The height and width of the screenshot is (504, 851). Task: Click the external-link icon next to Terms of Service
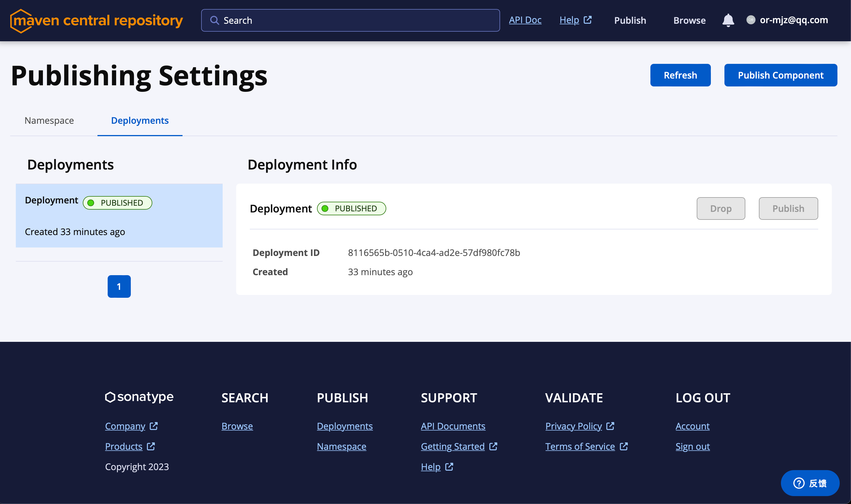(x=624, y=446)
